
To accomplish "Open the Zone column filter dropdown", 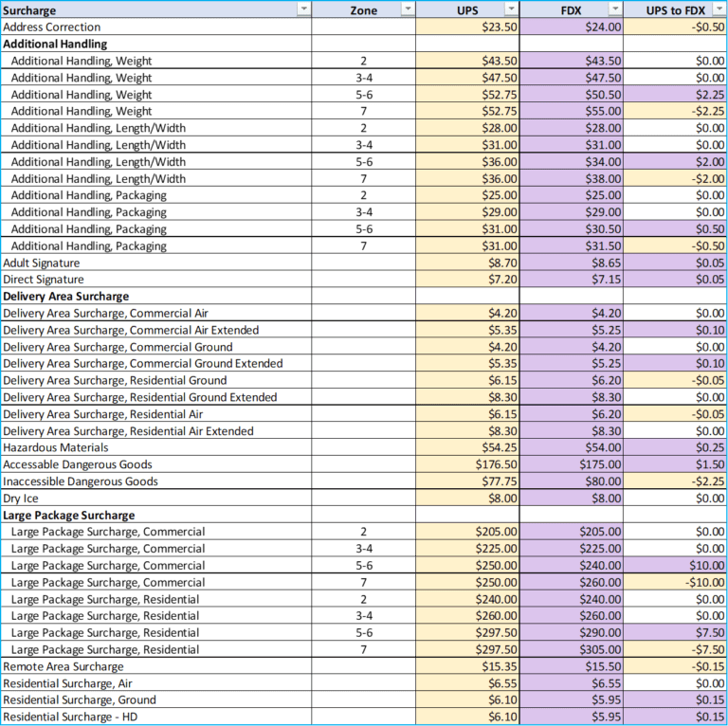I will point(408,9).
